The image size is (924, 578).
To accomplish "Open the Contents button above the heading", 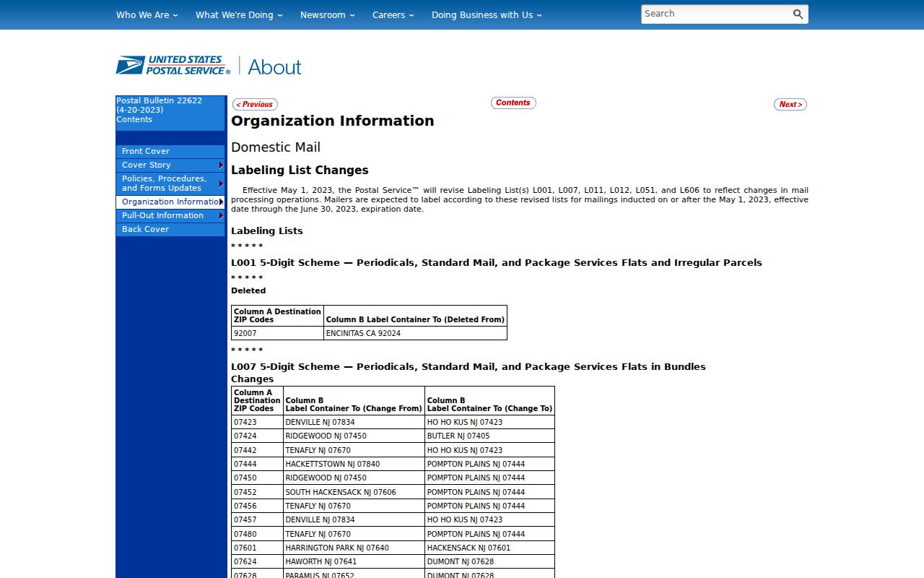I will [513, 103].
